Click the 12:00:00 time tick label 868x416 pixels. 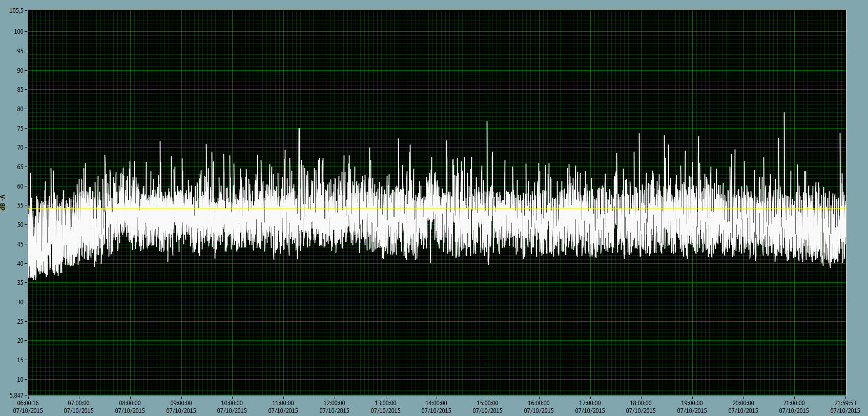pos(335,404)
